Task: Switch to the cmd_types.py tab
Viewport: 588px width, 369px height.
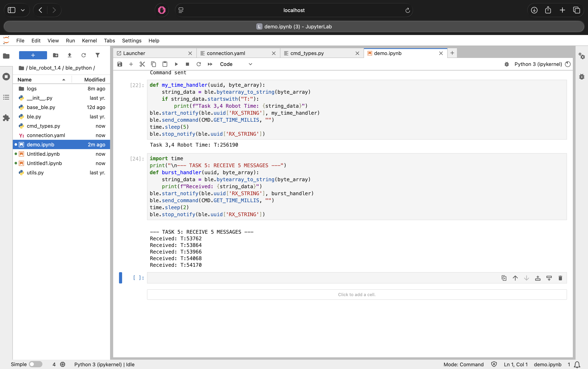Action: 307,53
